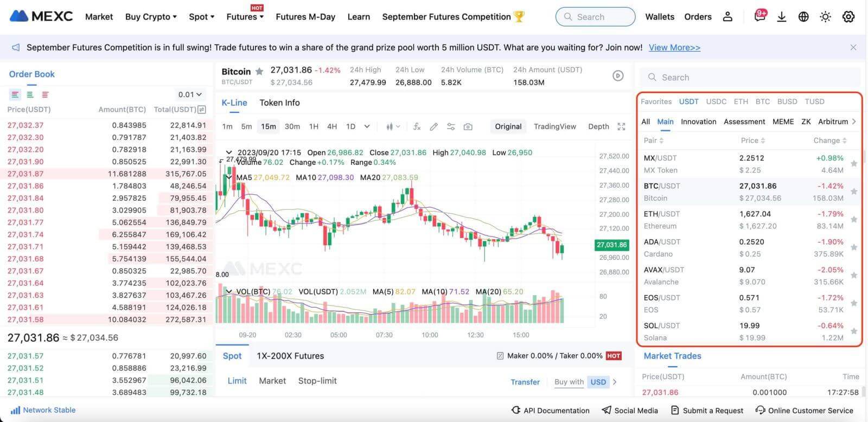
Task: Click order book price 27,031.87
Action: tap(25, 174)
